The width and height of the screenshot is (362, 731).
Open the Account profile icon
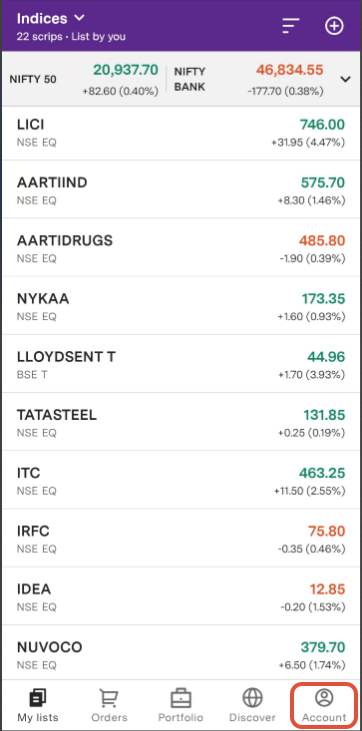pos(324,698)
